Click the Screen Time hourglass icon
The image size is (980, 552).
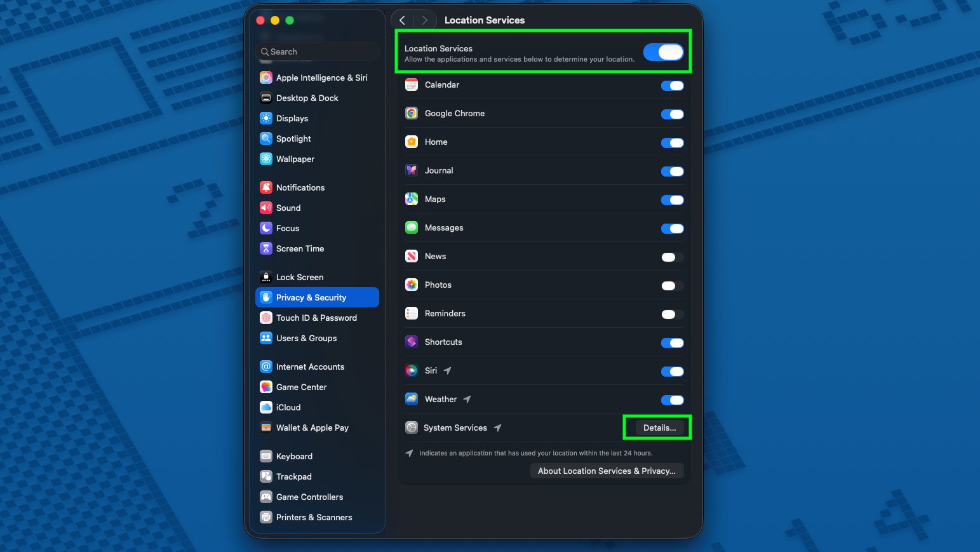pyautogui.click(x=266, y=248)
